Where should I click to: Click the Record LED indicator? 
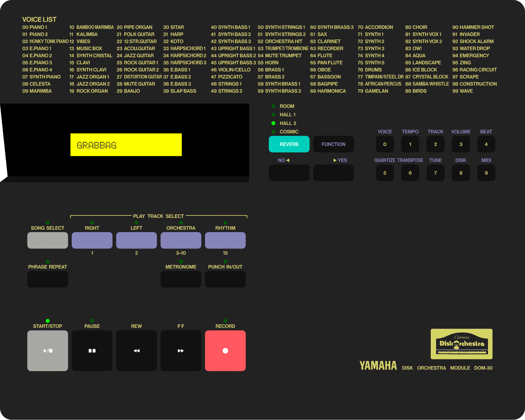pos(225,321)
